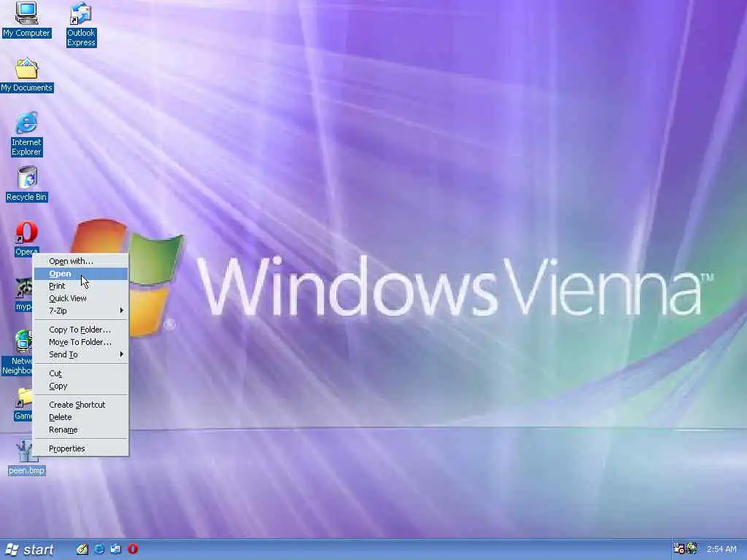Click the green system tray icon

click(x=692, y=548)
